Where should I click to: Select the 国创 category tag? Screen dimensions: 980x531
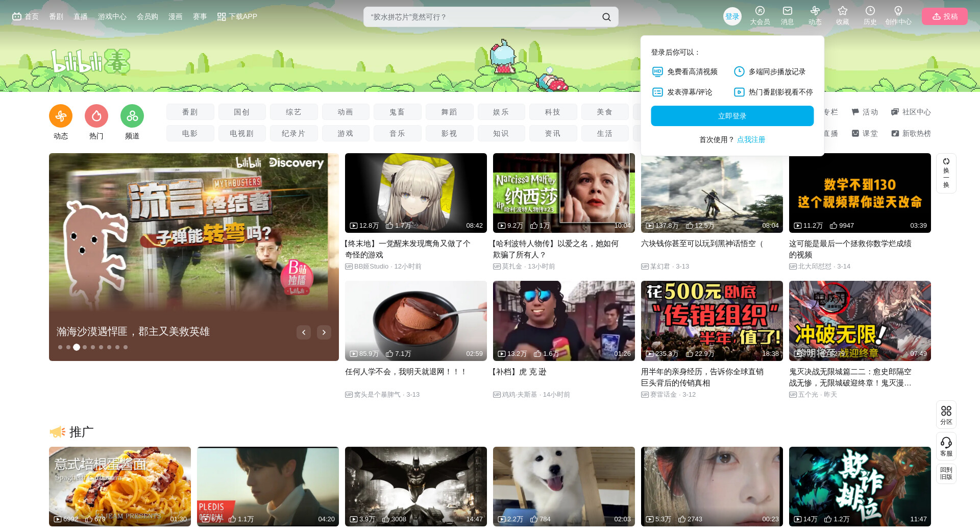(x=242, y=112)
